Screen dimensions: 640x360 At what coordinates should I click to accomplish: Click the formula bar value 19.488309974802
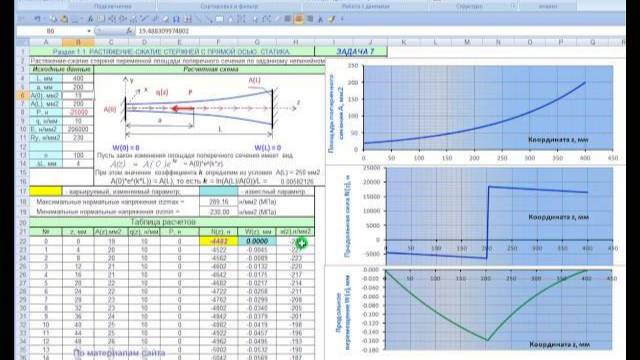[164, 31]
